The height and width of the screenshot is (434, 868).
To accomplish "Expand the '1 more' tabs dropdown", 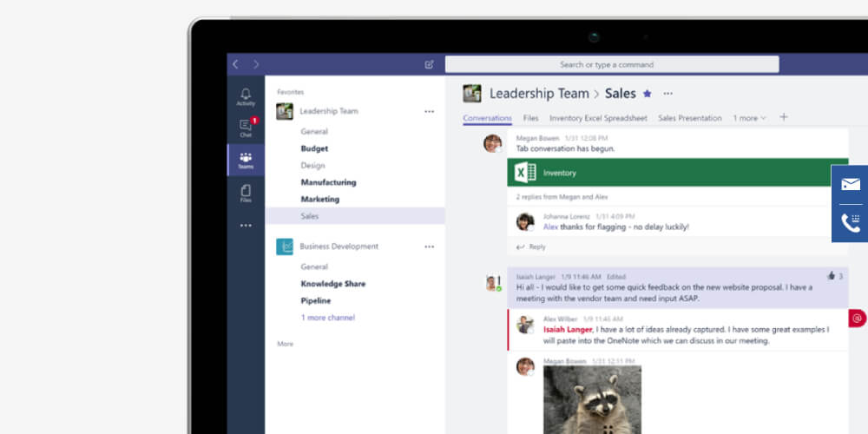I will (750, 118).
